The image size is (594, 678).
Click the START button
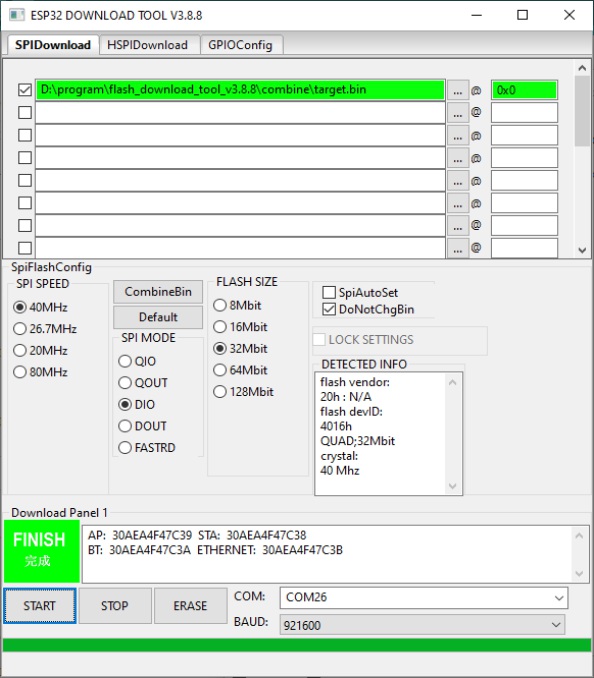[x=40, y=606]
